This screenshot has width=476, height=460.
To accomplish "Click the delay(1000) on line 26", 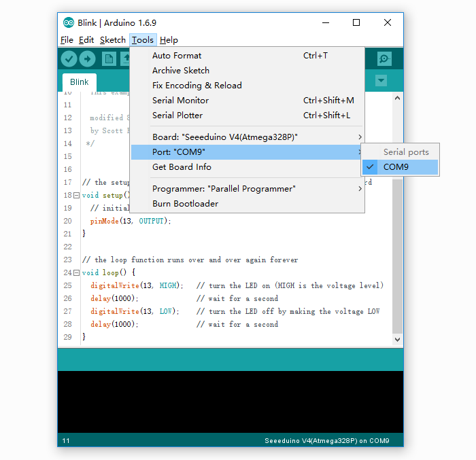I will pos(114,298).
